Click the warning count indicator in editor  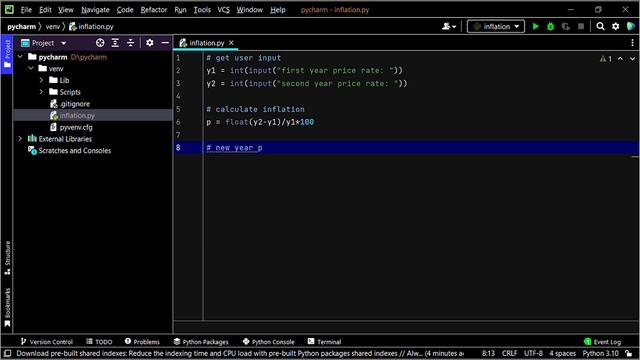tap(606, 59)
